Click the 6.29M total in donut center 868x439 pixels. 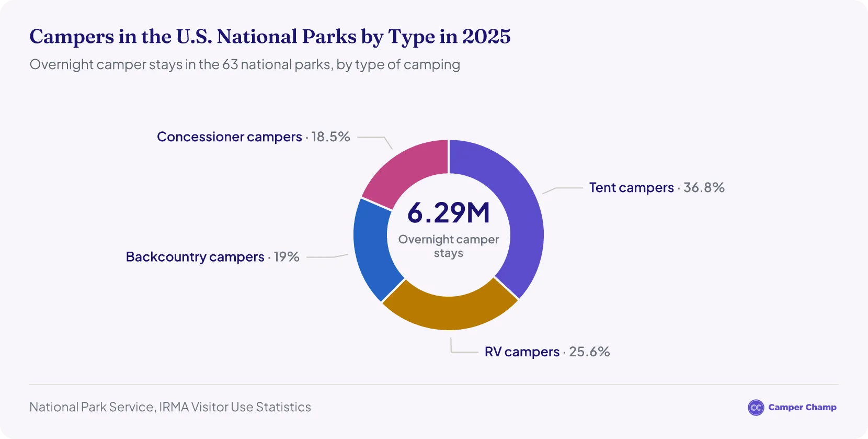449,213
